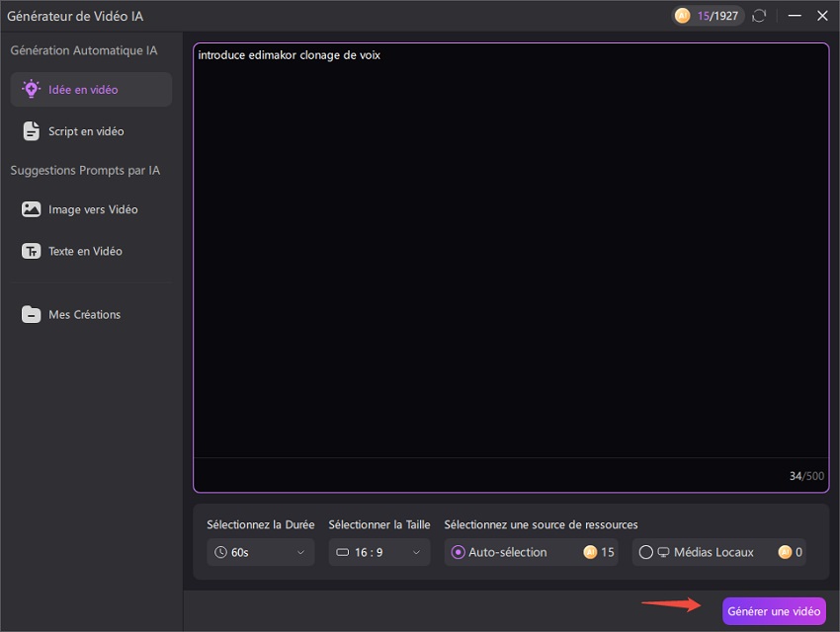840x632 pixels.
Task: Click the AI coin icon beside Auto-sélection cost
Action: pyautogui.click(x=590, y=552)
